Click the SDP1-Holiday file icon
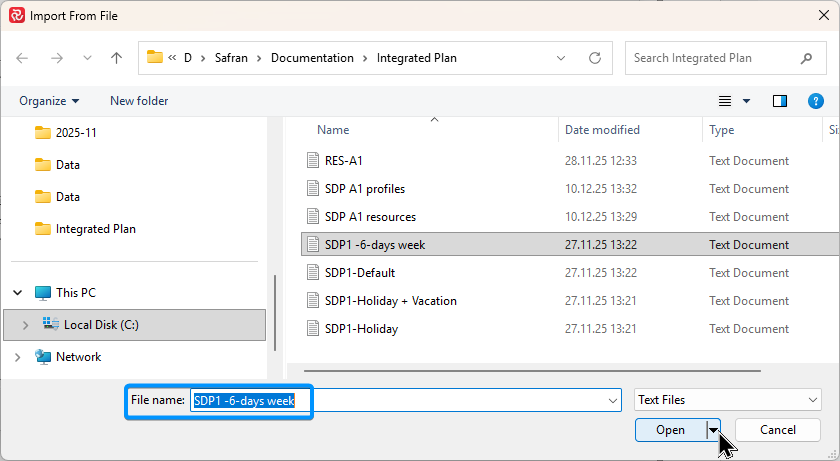Image resolution: width=840 pixels, height=461 pixels. point(313,328)
